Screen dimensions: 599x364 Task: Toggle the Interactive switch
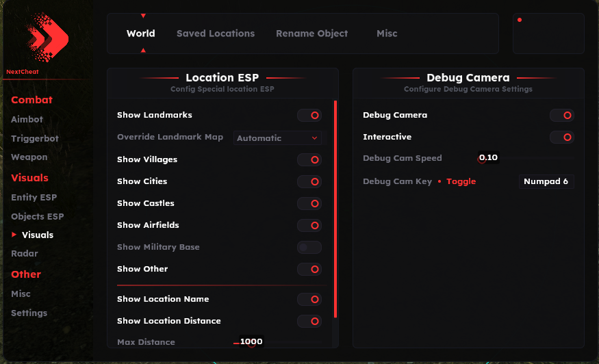coord(562,138)
